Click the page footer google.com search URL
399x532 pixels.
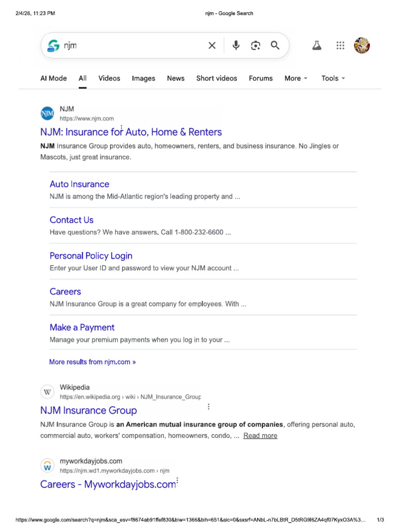pyautogui.click(x=190, y=520)
